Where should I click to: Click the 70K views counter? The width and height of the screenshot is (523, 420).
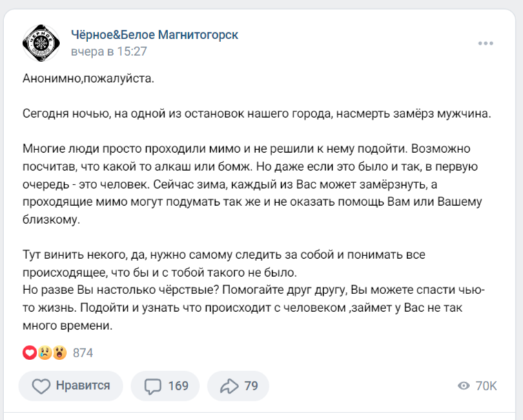[x=486, y=386]
